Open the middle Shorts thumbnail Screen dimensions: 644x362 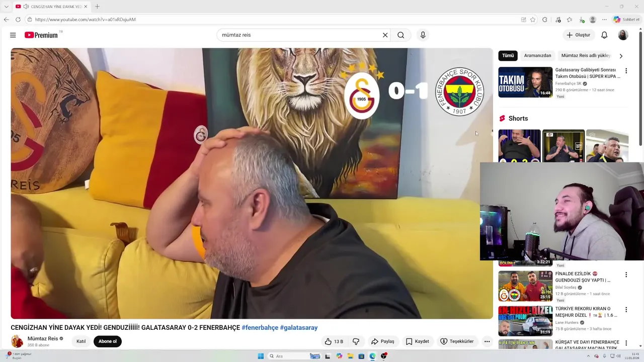tap(563, 146)
